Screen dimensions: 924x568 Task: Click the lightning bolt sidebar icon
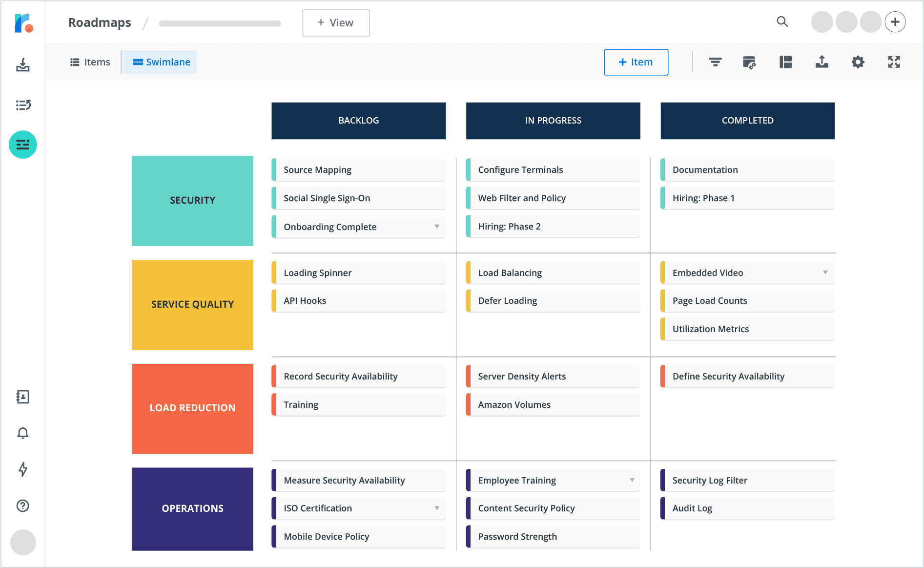[22, 469]
